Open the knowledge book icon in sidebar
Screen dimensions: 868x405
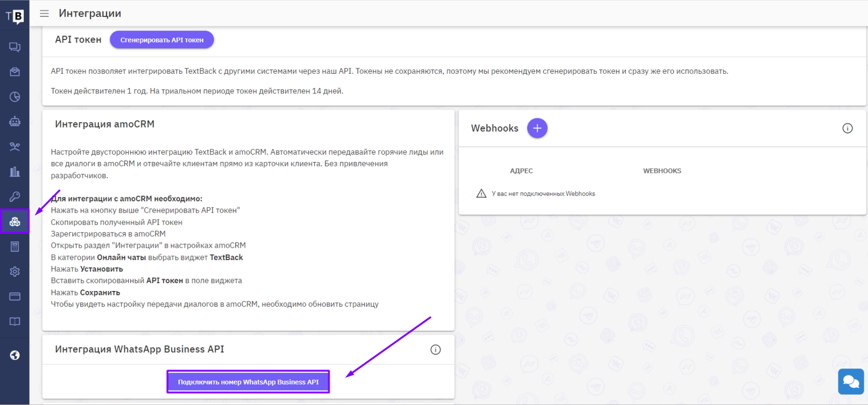pyautogui.click(x=15, y=322)
